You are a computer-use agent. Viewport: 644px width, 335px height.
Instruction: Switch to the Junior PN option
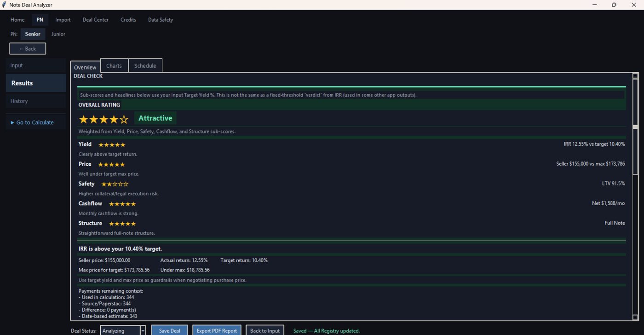click(x=58, y=34)
